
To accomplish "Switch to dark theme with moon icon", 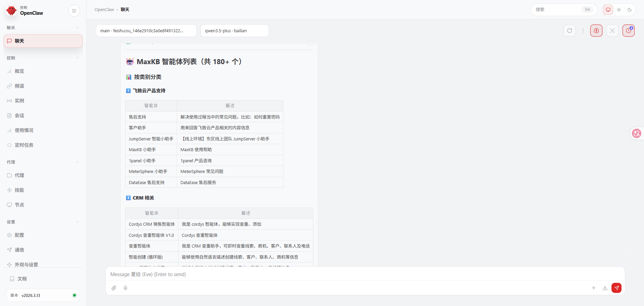I will [630, 10].
